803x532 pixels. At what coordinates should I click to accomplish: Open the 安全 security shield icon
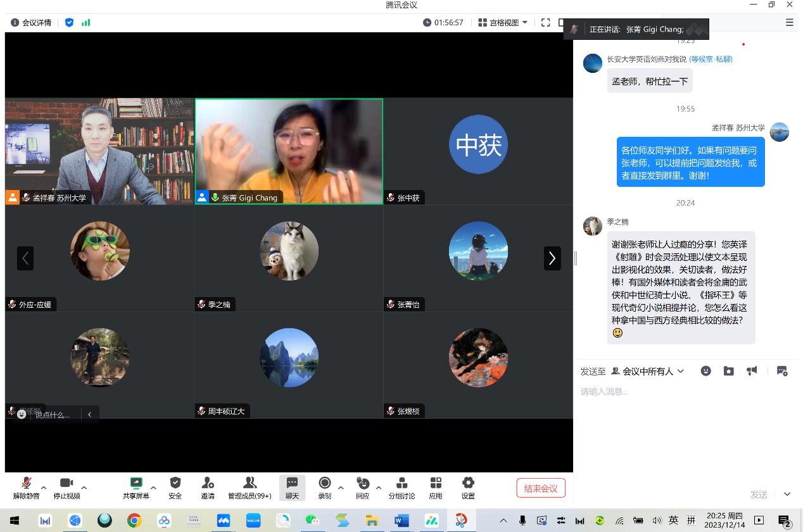[x=175, y=484]
